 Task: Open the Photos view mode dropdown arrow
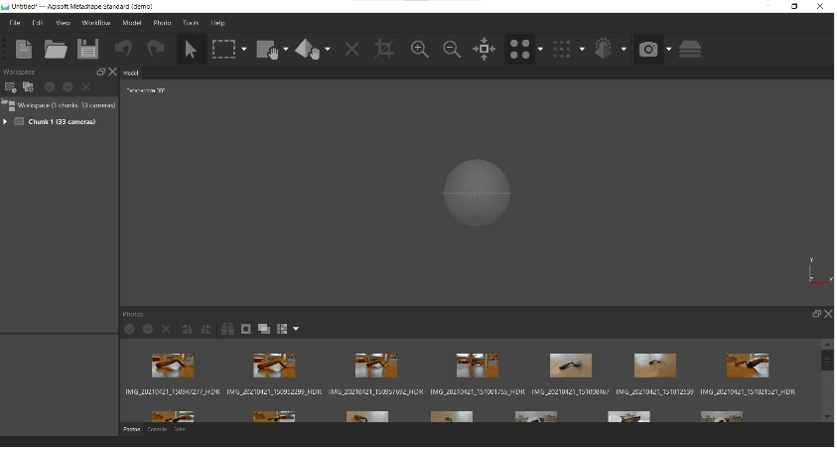pyautogui.click(x=296, y=329)
